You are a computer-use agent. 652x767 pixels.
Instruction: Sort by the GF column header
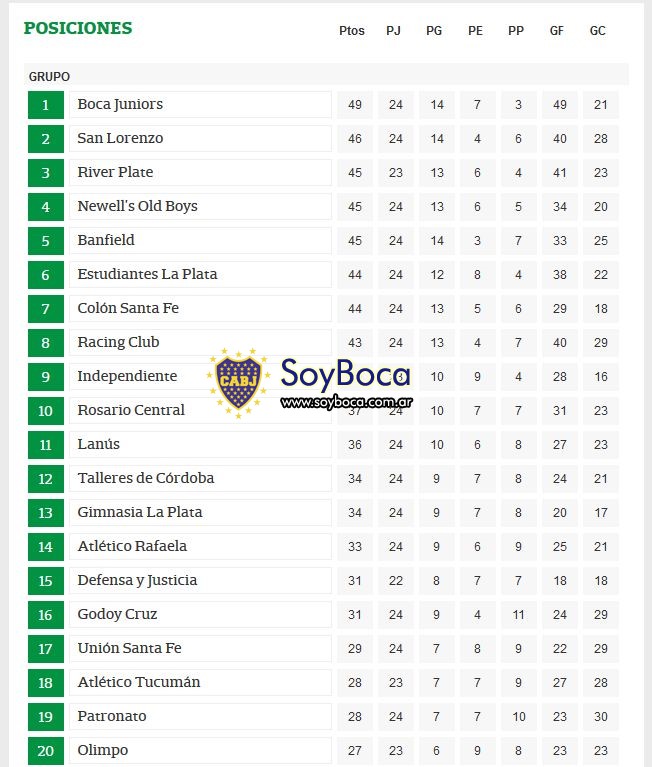pyautogui.click(x=557, y=31)
